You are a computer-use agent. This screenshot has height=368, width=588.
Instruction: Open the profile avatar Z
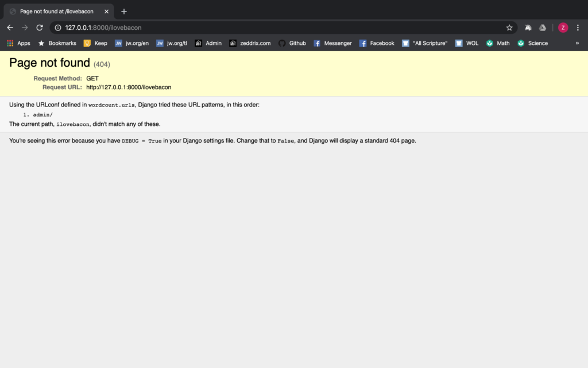563,28
